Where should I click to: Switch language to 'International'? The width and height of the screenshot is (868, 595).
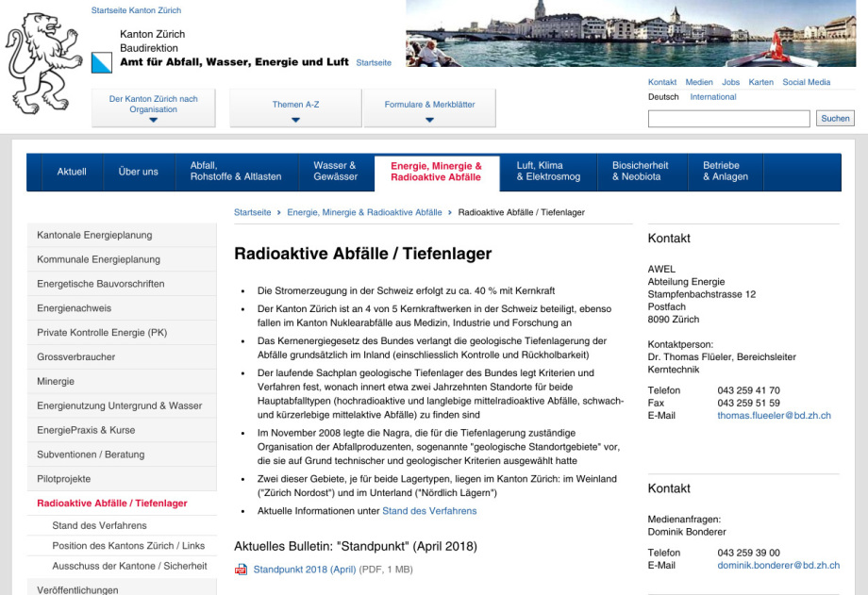tap(712, 97)
